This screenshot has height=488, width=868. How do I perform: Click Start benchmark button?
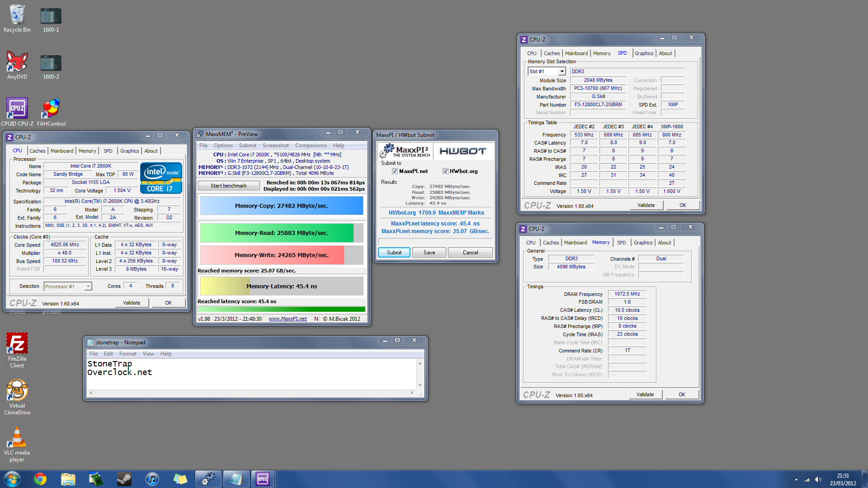(229, 186)
